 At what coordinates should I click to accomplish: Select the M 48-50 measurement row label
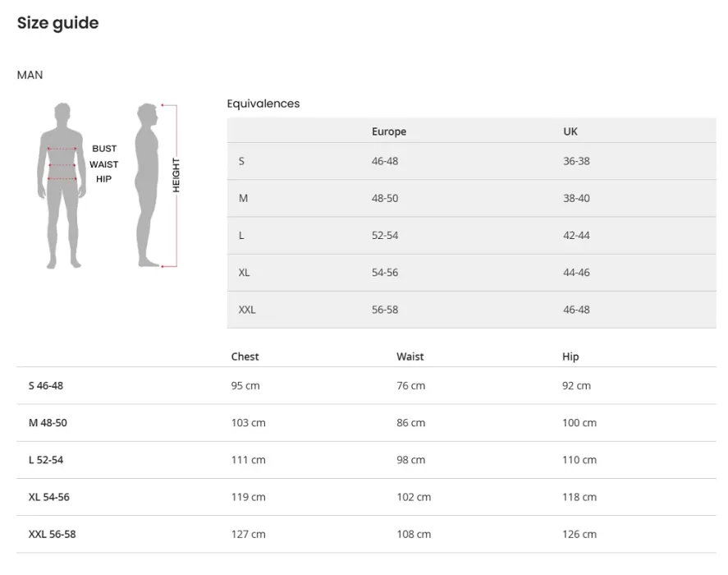[48, 423]
